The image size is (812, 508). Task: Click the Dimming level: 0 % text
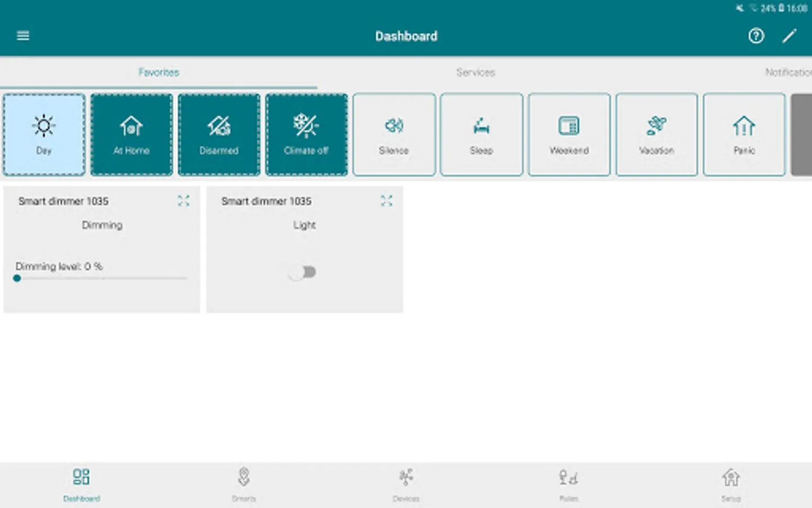pos(59,266)
